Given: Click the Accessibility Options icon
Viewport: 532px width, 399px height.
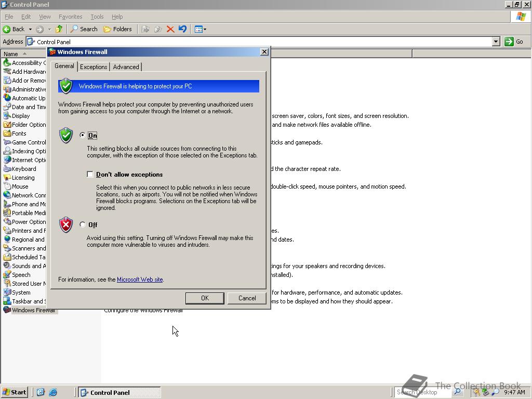Looking at the screenshot, I should coord(7,62).
